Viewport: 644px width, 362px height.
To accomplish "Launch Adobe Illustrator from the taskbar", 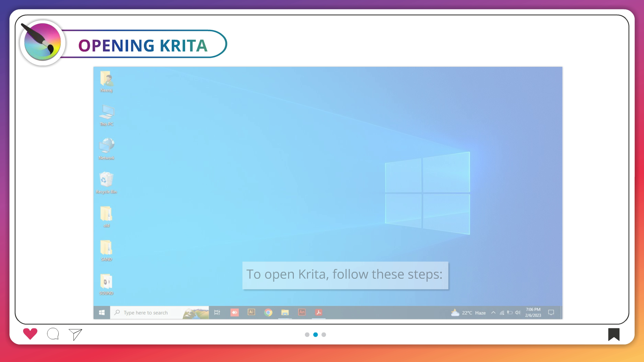I will click(x=251, y=312).
